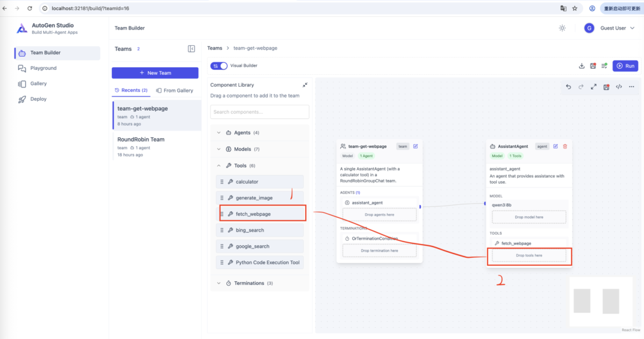Click the OrTerminationCondition entry
This screenshot has height=339, width=644.
[x=379, y=238]
